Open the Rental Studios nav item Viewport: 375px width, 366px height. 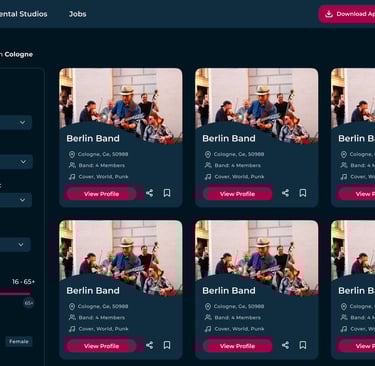point(23,14)
